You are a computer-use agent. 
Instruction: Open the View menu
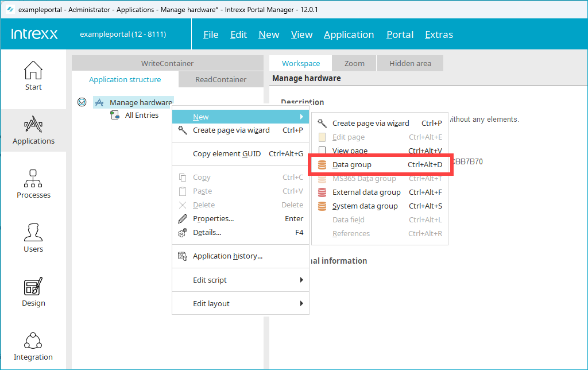click(301, 34)
